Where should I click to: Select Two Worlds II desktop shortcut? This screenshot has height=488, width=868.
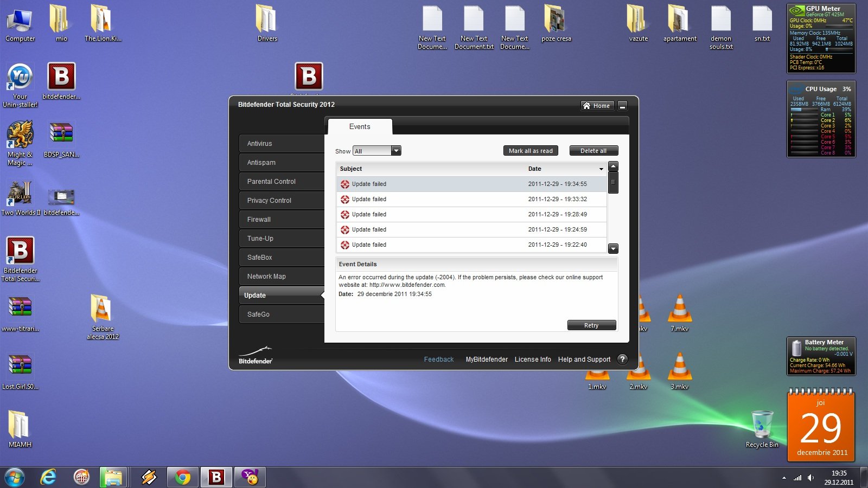pyautogui.click(x=20, y=198)
